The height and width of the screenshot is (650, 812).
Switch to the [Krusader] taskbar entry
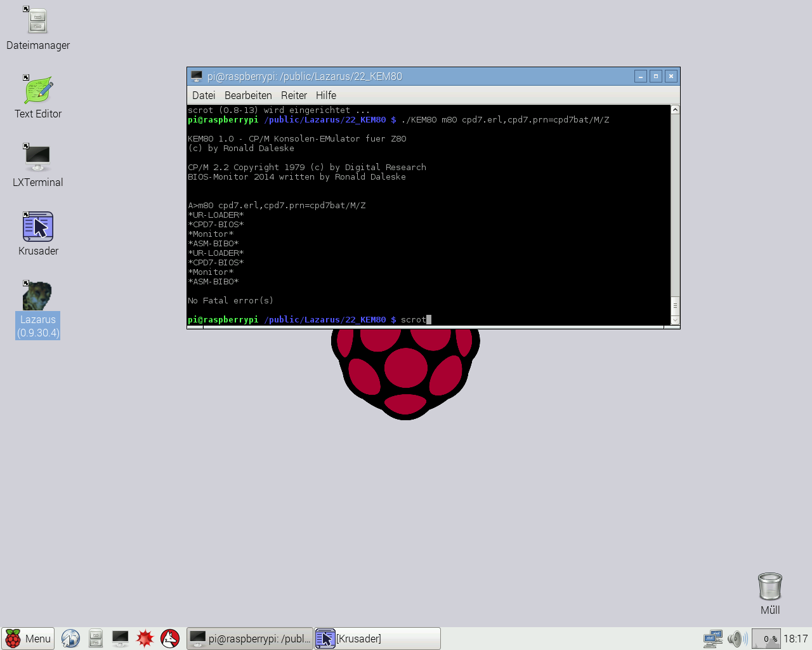click(377, 639)
